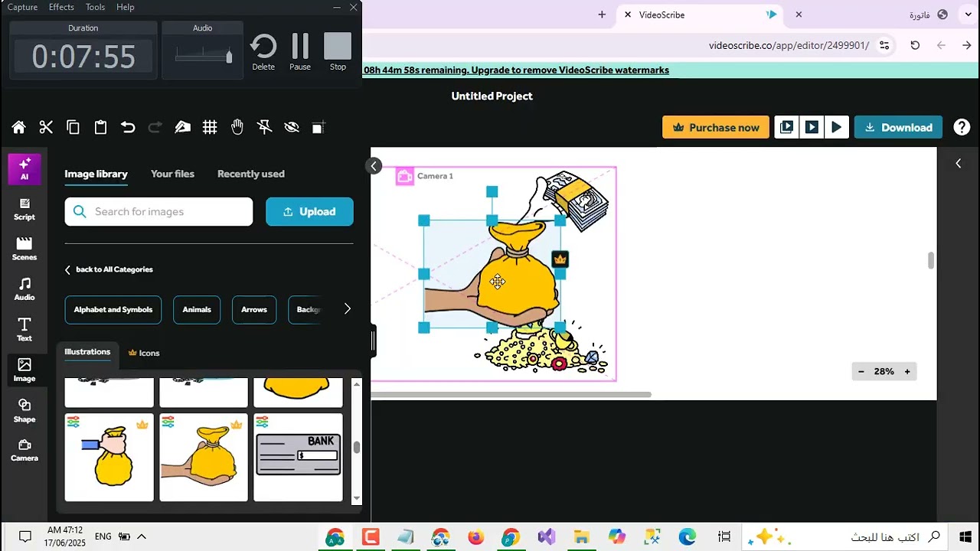This screenshot has height=551, width=980.
Task: Insert the BANK cheque thumbnail
Action: point(298,458)
